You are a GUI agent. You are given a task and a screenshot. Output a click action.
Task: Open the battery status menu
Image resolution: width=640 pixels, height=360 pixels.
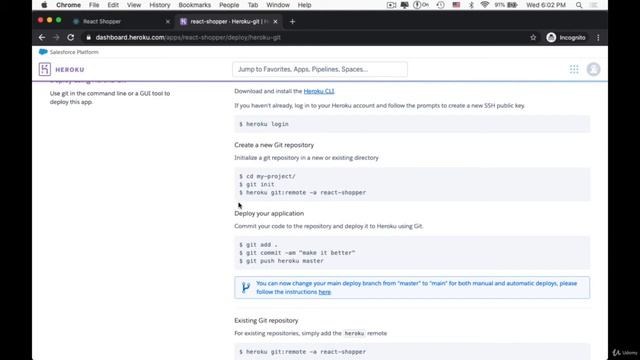click(506, 5)
